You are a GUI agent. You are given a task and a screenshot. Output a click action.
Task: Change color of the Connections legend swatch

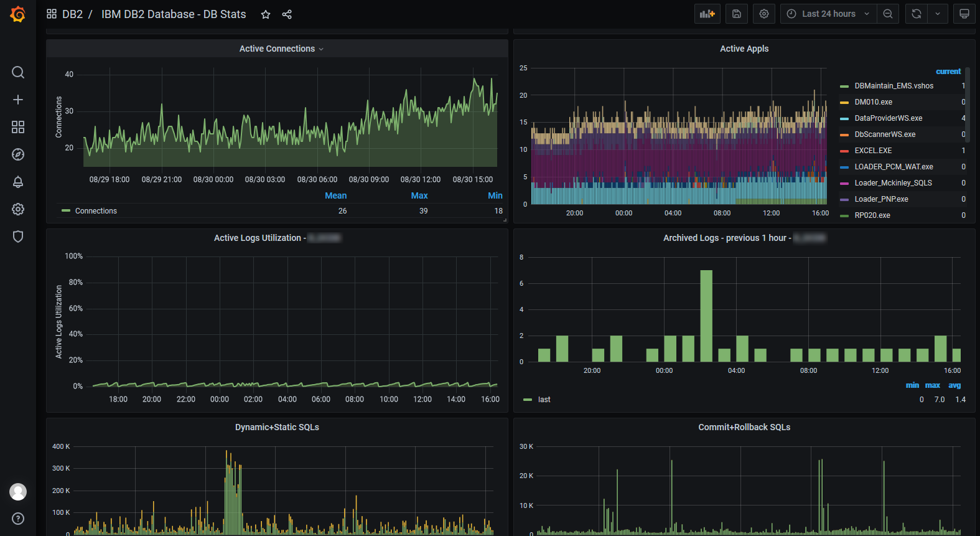pyautogui.click(x=66, y=211)
